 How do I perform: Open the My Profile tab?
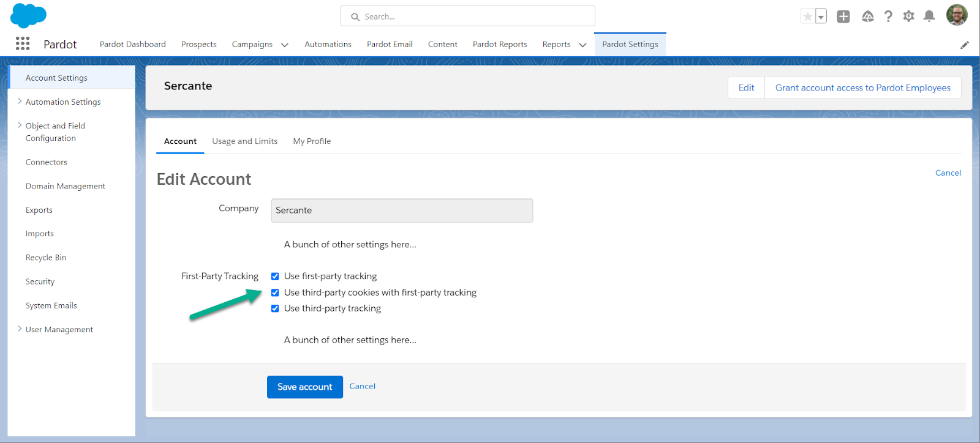point(312,141)
